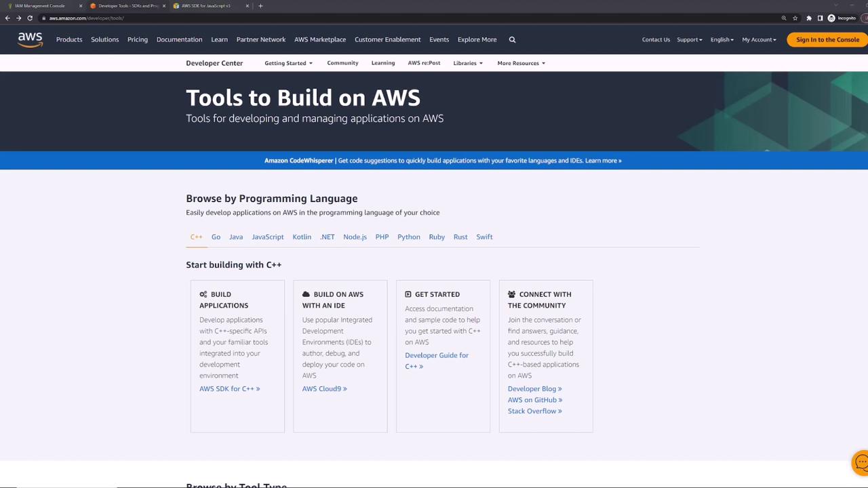Click the AWS logo in header
This screenshot has height=488, width=868.
30,40
